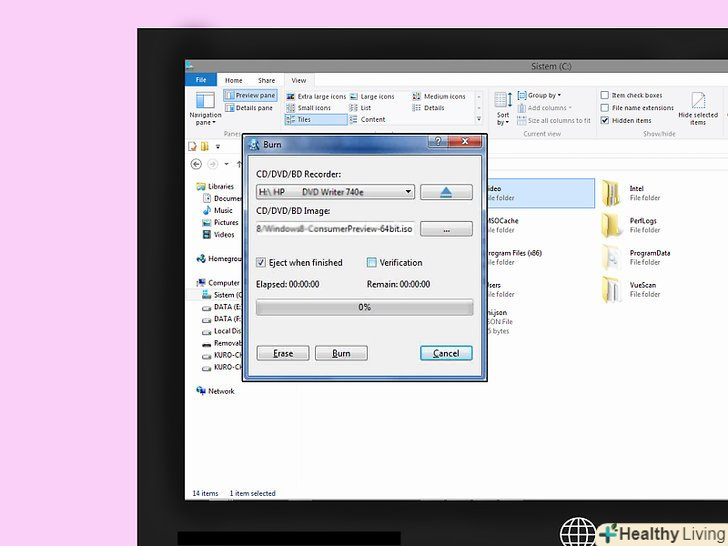The height and width of the screenshot is (546, 728).
Task: Select the View ribbon tab
Action: [x=299, y=80]
